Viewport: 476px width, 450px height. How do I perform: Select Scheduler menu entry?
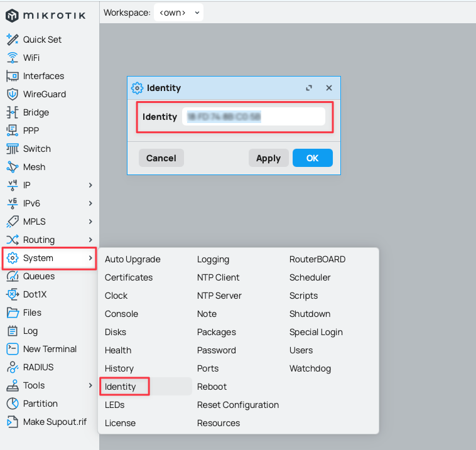pos(310,277)
